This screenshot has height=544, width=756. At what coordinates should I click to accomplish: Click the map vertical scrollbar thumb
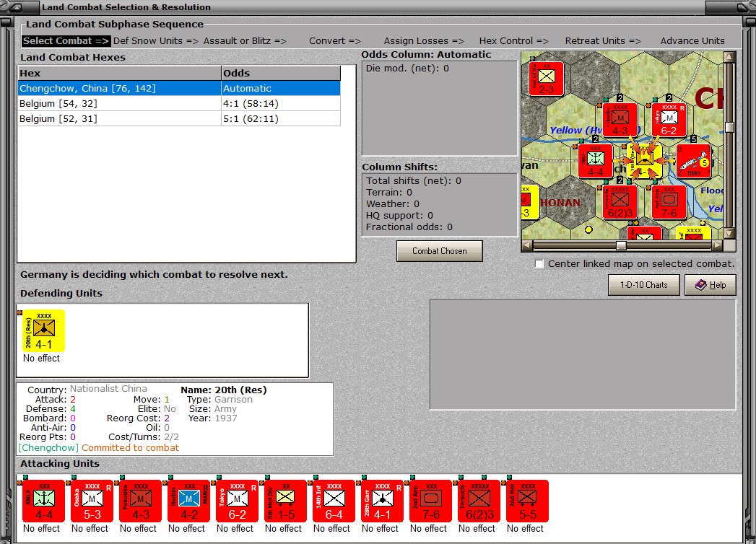729,127
